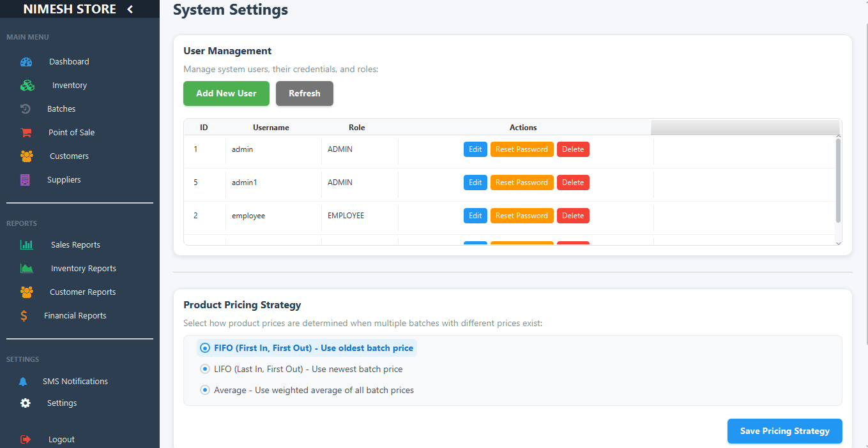Click the Settings gear icon
868x448 pixels.
(25, 403)
